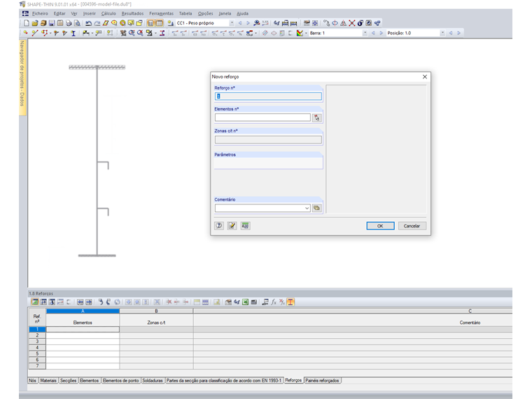Click OK in Novo reforço dialog
This screenshot has width=532, height=399.
pyautogui.click(x=380, y=226)
